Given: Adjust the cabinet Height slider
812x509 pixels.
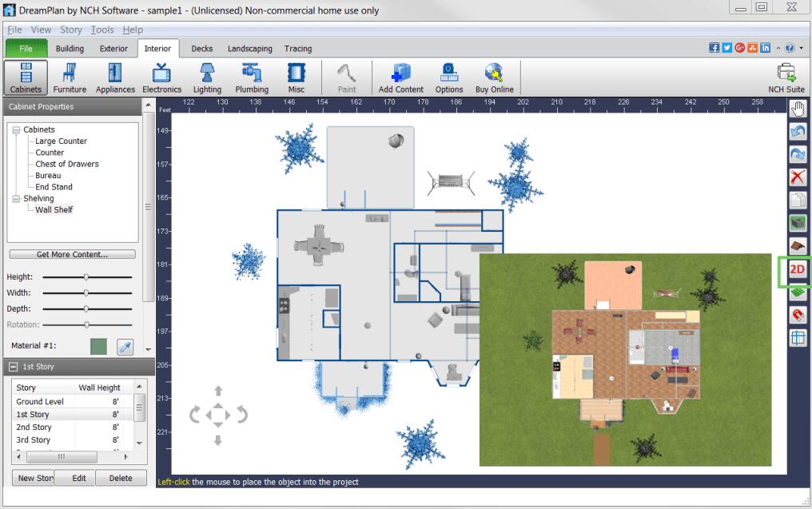Looking at the screenshot, I should pos(86,276).
